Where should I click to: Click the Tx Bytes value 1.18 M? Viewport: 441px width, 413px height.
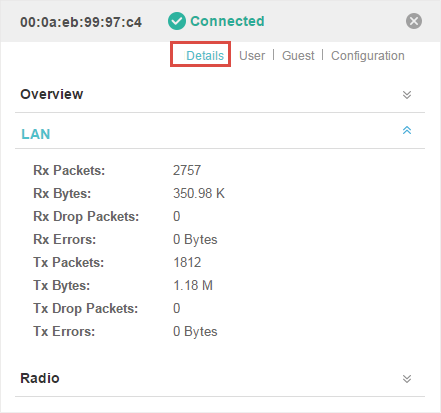pyautogui.click(x=193, y=285)
